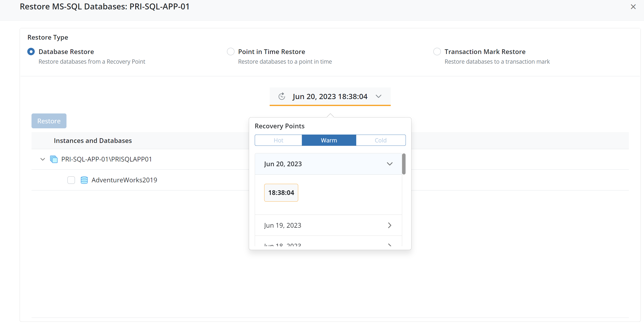
Task: Switch to the Hot recovery points tab
Action: pyautogui.click(x=278, y=140)
